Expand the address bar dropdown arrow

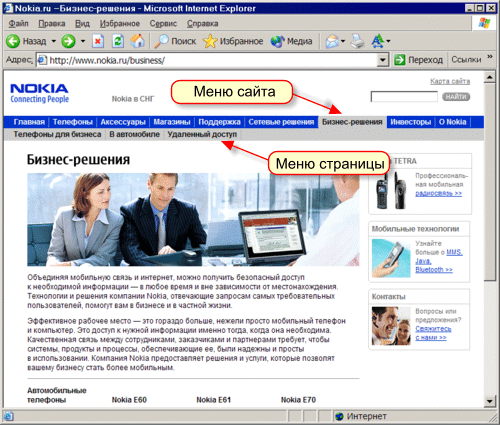tap(383, 60)
